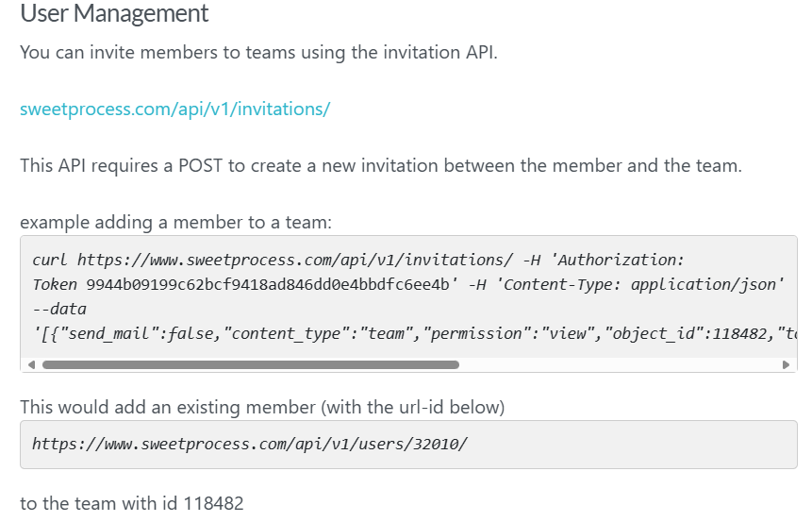
Task: Click 'Content-Type: application/json' in the curl example
Action: coord(639,284)
